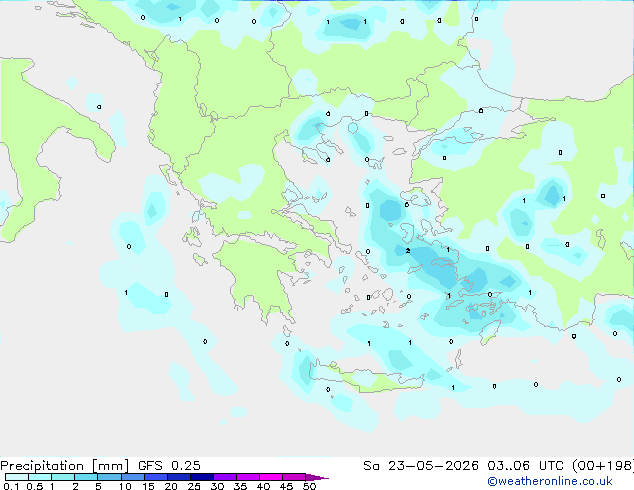Click the map value "2" in the Aegean
Image resolution: width=634 pixels, height=490 pixels.
click(x=408, y=251)
